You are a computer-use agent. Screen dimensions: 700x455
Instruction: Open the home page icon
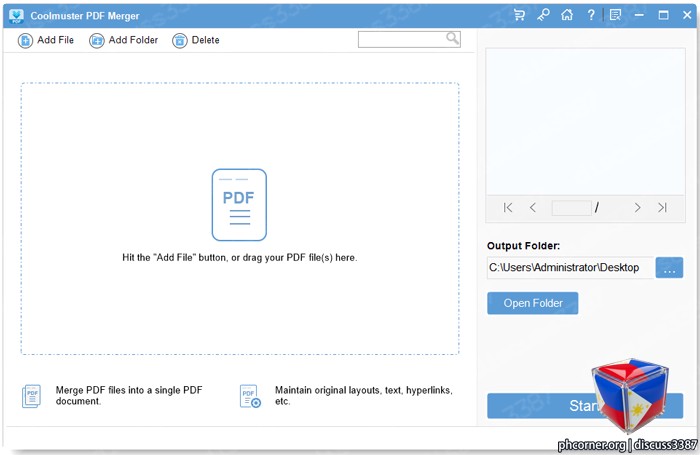point(567,15)
